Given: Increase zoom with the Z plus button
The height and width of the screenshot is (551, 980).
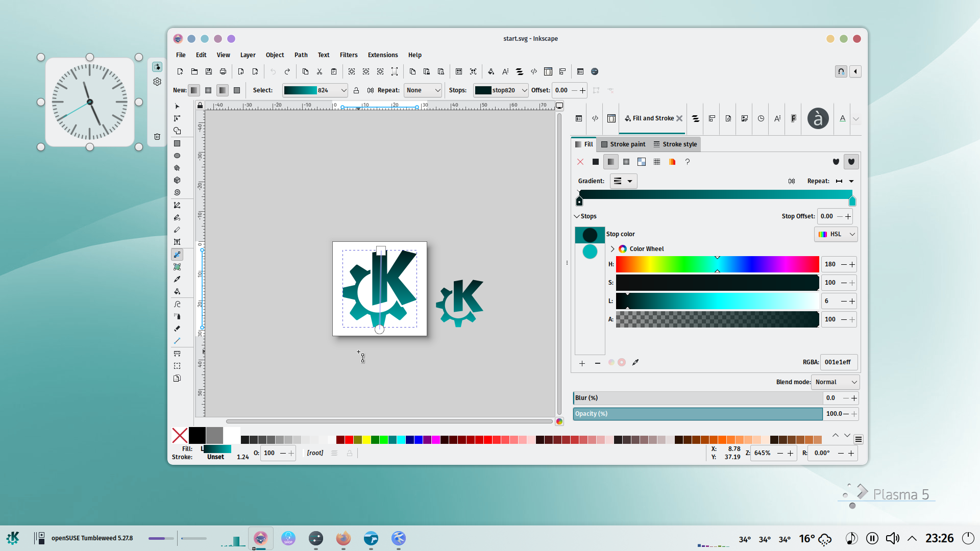Looking at the screenshot, I should 790,453.
